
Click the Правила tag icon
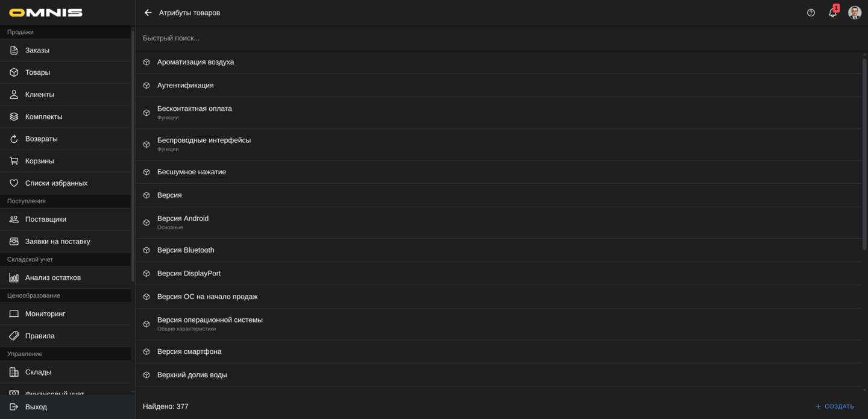(14, 336)
